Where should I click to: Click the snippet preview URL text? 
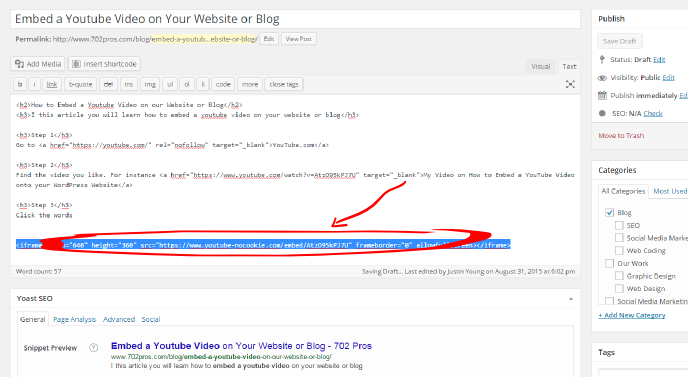(x=221, y=357)
